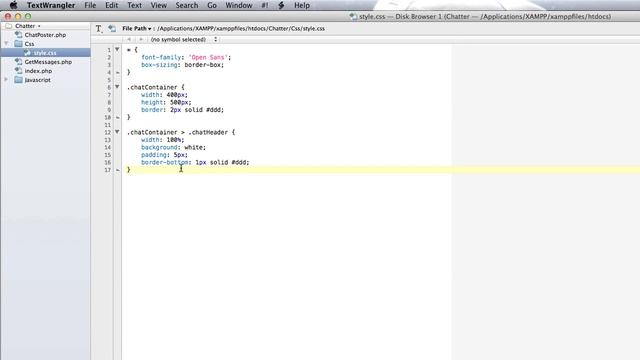Open the Chatter disk browser dropdown
Image resolution: width=640 pixels, height=360 pixels.
pyautogui.click(x=28, y=26)
